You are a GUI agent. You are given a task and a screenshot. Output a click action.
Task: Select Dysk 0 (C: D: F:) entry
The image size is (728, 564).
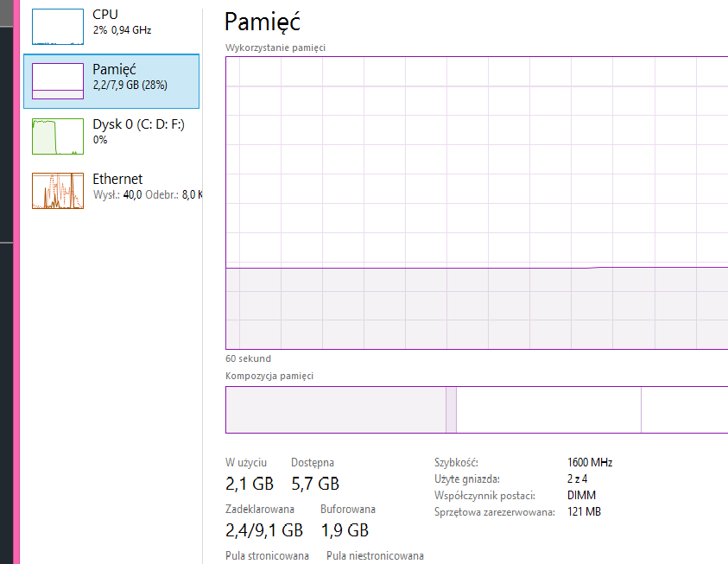[111, 136]
